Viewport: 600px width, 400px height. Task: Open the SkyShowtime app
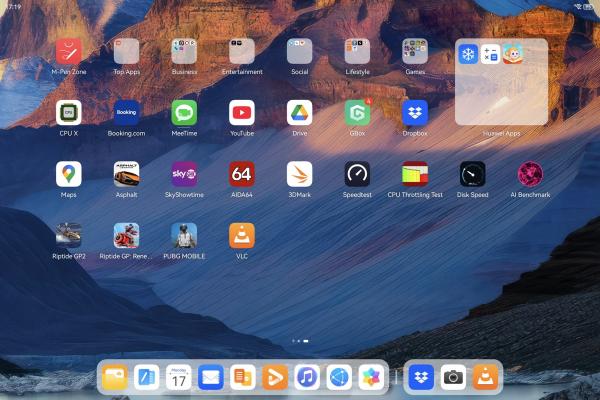184,174
